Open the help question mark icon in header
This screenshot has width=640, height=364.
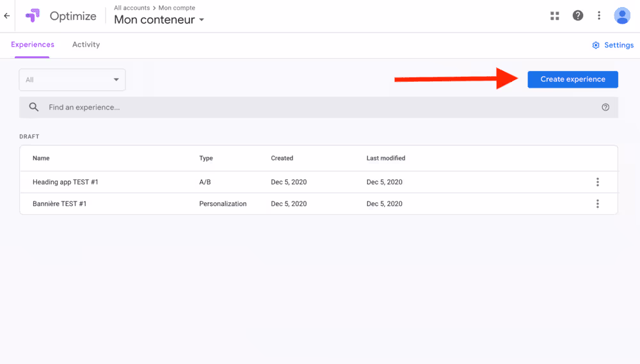pyautogui.click(x=577, y=15)
